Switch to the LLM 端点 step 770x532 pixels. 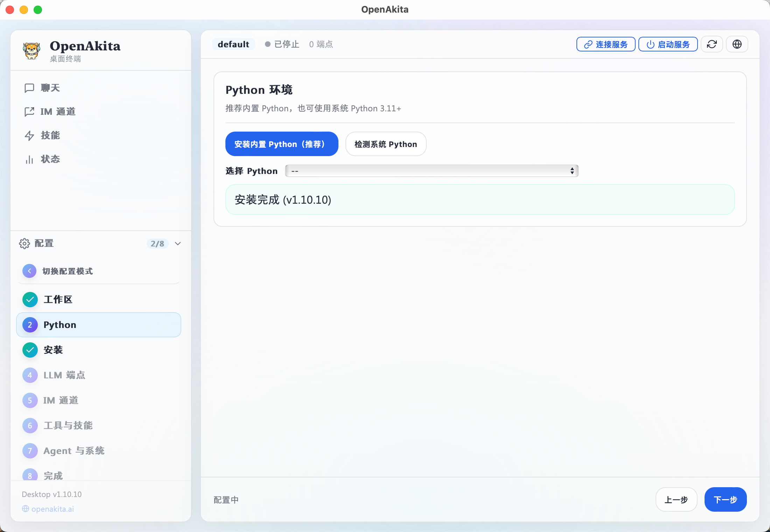64,375
